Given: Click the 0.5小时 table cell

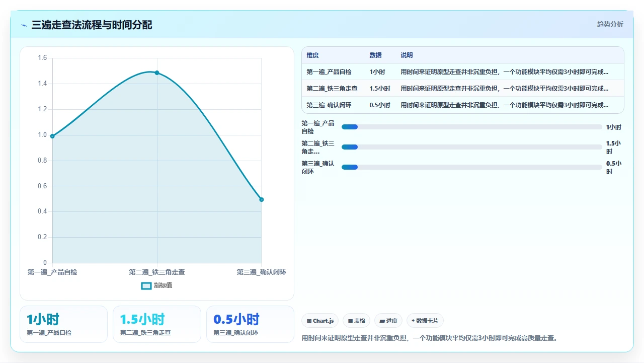Looking at the screenshot, I should pos(380,105).
